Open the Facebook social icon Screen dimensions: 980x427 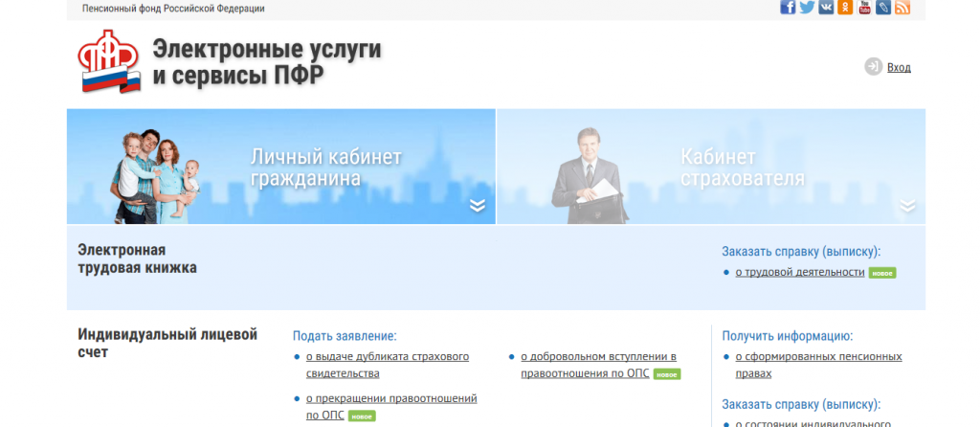coord(788,7)
